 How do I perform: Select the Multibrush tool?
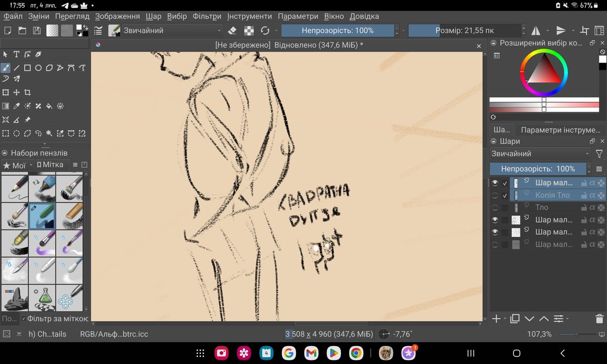[17, 79]
